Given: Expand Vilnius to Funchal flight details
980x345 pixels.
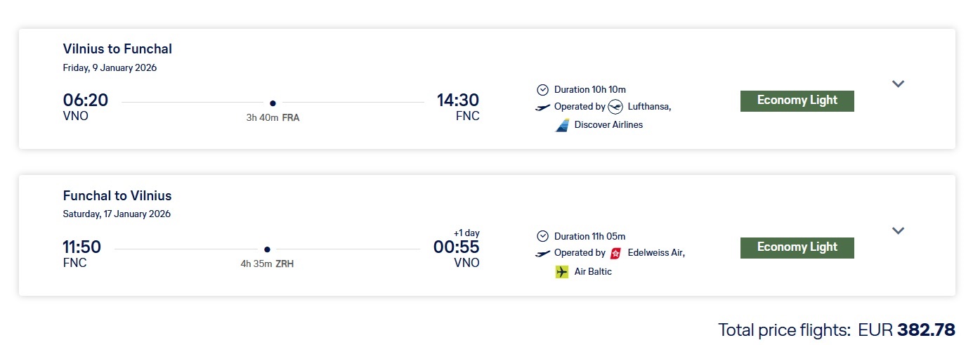Looking at the screenshot, I should coord(898,84).
